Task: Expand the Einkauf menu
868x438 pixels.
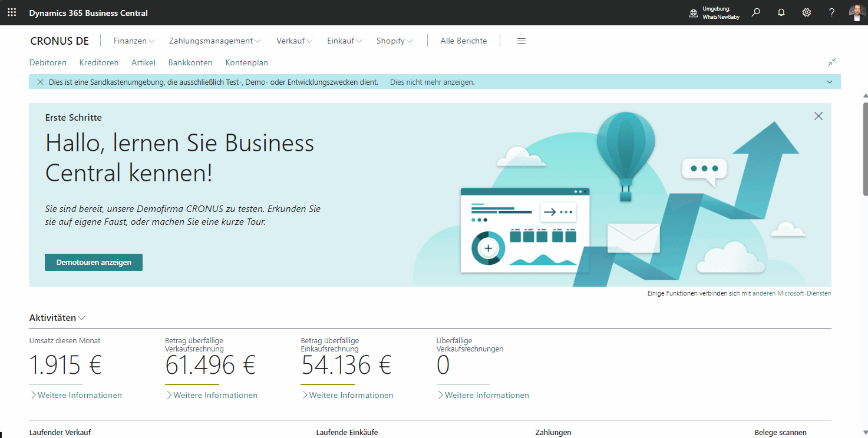Action: (x=345, y=41)
